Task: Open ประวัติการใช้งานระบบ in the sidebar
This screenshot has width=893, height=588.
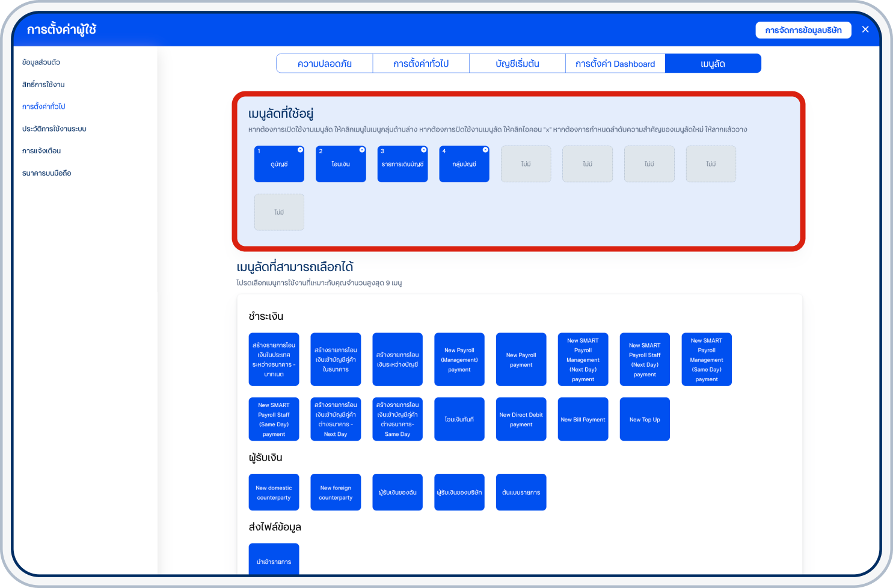Action: tap(54, 129)
